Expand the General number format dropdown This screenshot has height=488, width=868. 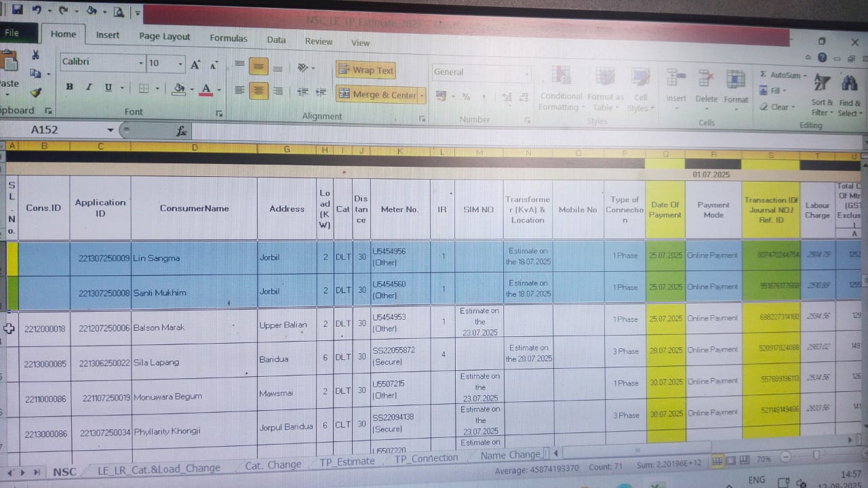(x=527, y=73)
